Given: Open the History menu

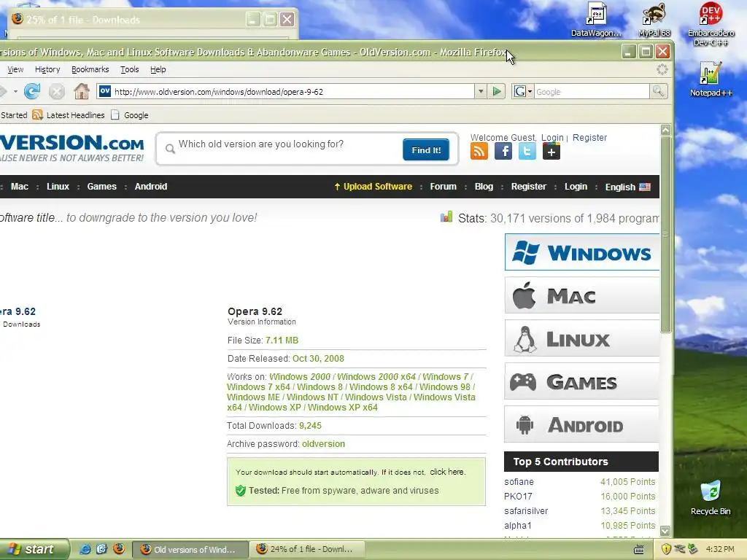Looking at the screenshot, I should point(47,69).
